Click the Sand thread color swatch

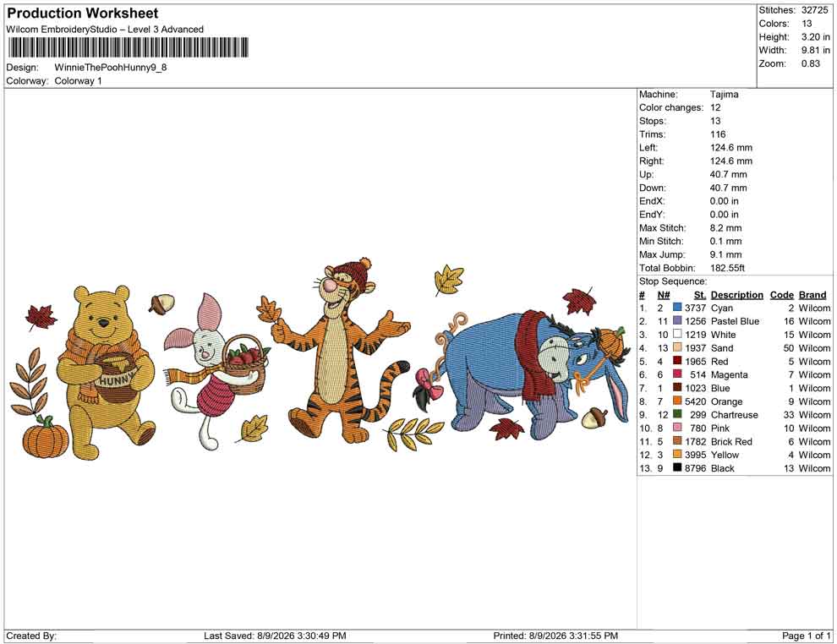677,347
